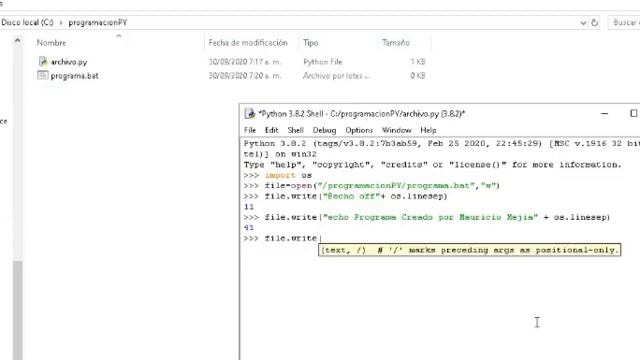This screenshot has width=640, height=360.
Task: Click the navigation pane scroll up arrow
Action: pyautogui.click(x=17, y=40)
